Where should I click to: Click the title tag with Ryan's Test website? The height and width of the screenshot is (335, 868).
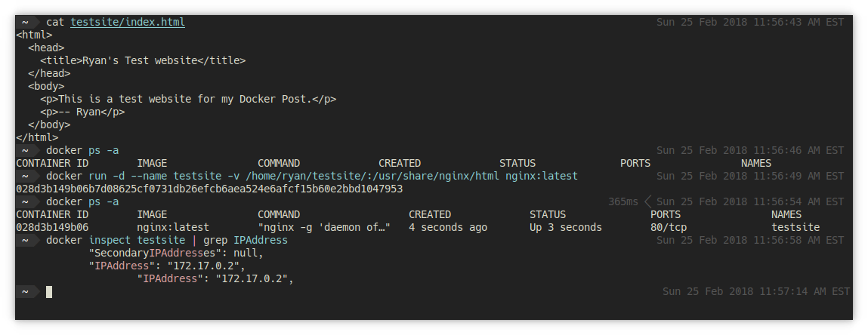(x=143, y=60)
